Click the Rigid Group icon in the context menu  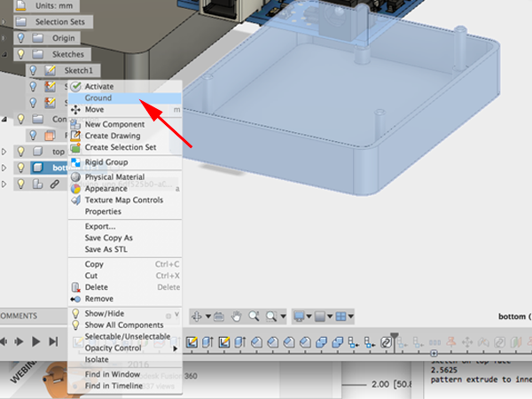(75, 162)
